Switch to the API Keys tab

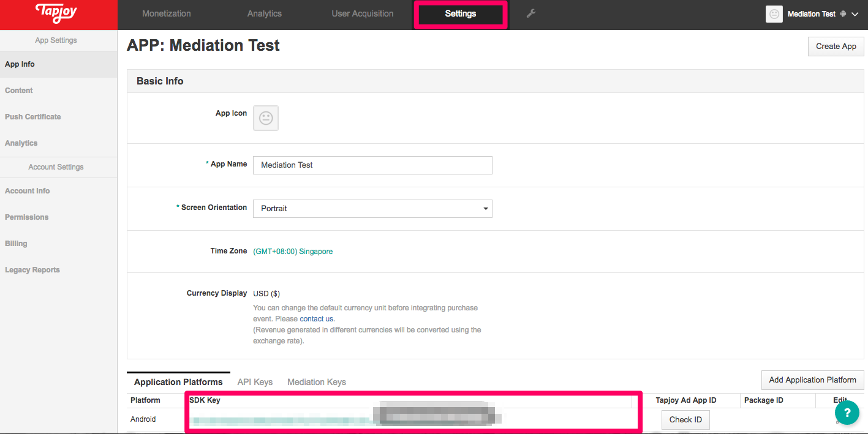[255, 381]
